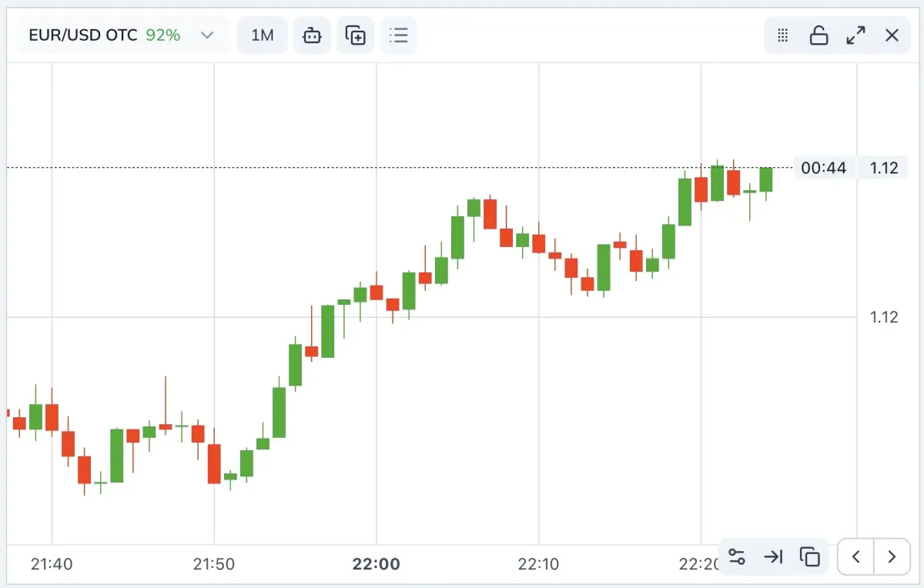The image size is (924, 588).
Task: Click the 21:50 time axis label
Action: pyautogui.click(x=214, y=564)
